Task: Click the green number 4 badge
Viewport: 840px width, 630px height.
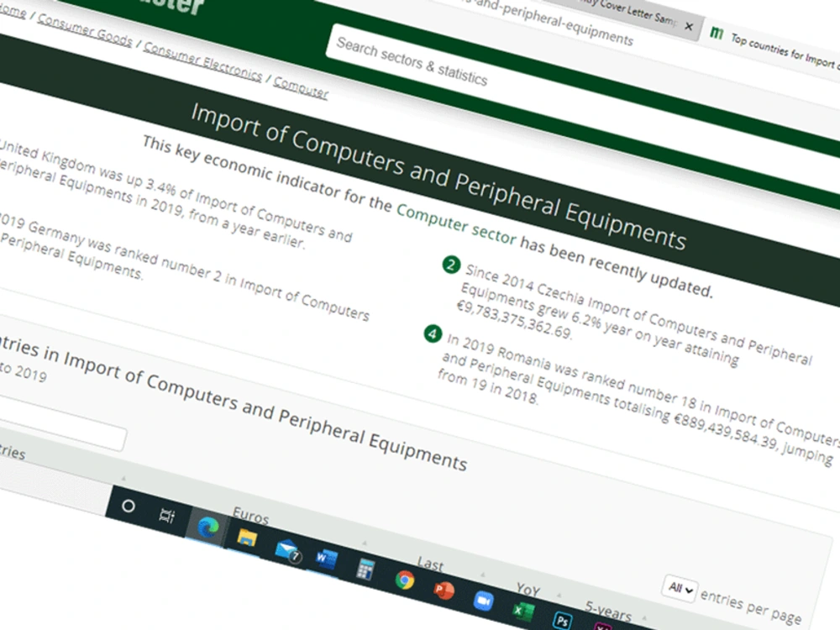Action: (433, 334)
